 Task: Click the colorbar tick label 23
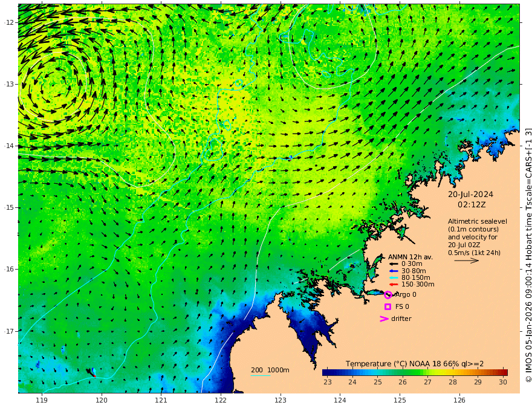[x=328, y=382]
